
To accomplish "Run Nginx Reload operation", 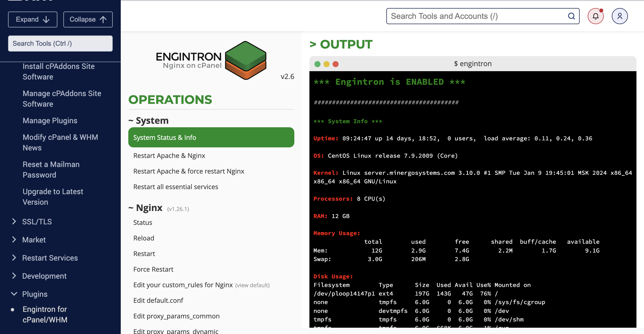I will click(144, 238).
